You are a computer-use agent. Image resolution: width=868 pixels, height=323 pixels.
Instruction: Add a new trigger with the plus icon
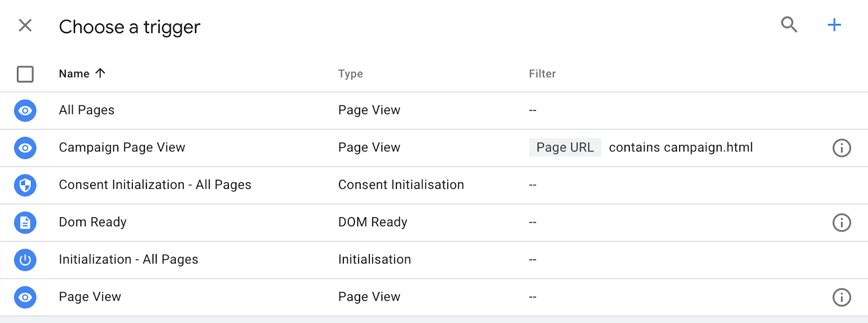[834, 24]
